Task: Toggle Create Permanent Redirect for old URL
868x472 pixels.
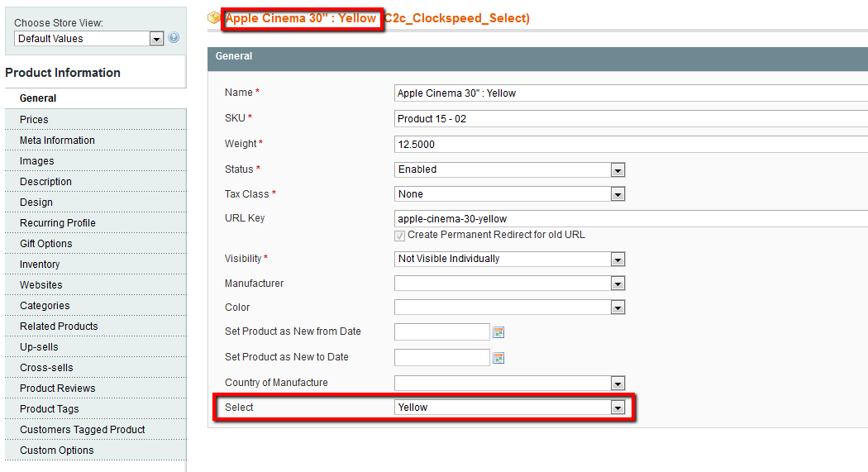Action: pos(399,236)
